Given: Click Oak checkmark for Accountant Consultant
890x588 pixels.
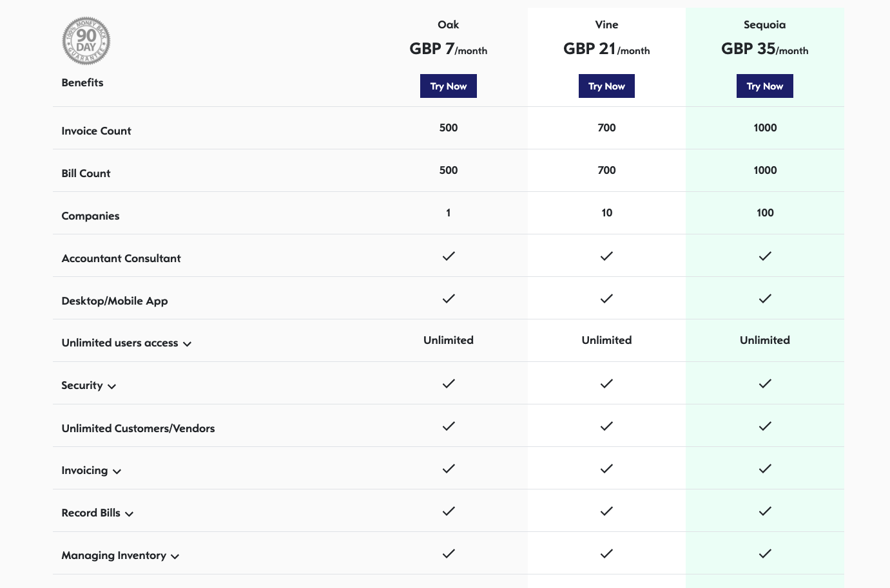Looking at the screenshot, I should (x=449, y=256).
